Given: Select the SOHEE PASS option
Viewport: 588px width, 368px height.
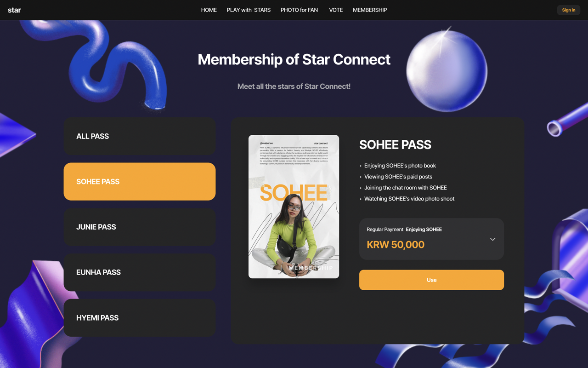Looking at the screenshot, I should click(140, 181).
